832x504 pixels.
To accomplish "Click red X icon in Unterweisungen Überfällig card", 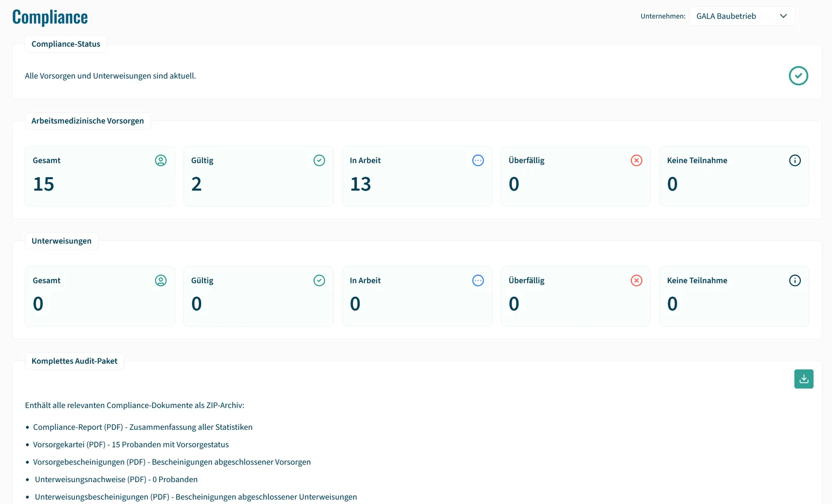I will pos(636,281).
